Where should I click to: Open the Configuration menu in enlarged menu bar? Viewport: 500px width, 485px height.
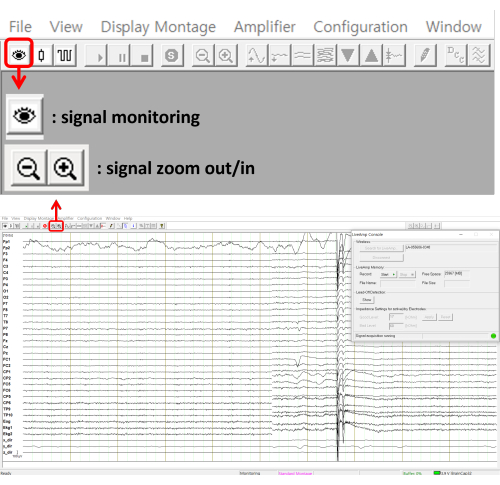360,27
